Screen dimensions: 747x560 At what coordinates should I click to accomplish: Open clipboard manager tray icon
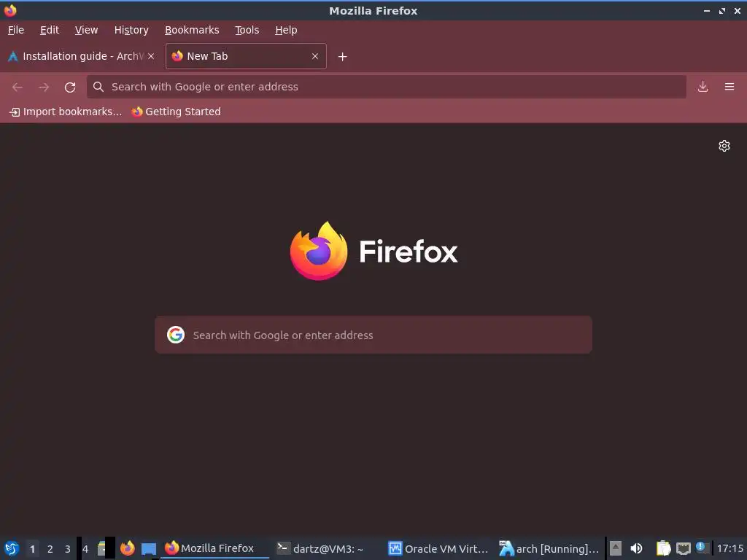pyautogui.click(x=663, y=548)
